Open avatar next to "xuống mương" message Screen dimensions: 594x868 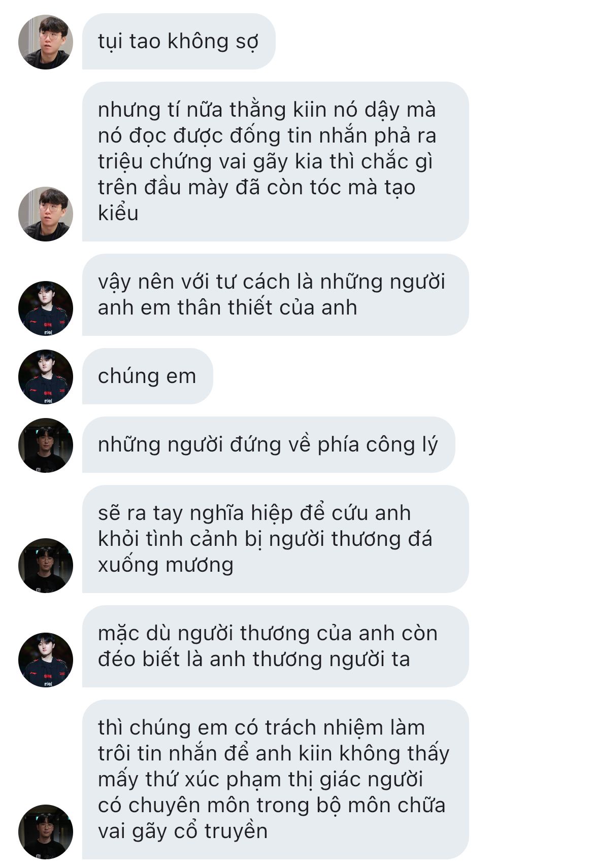point(46,565)
